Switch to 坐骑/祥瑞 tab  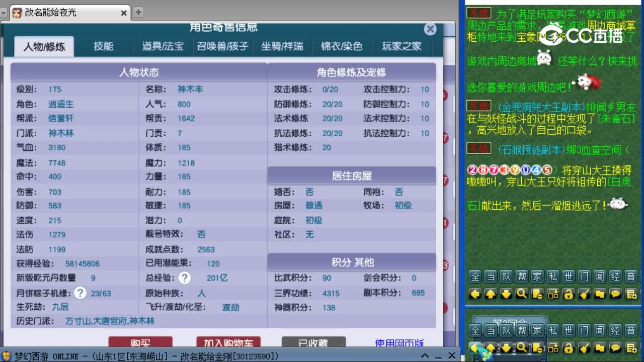pos(282,46)
